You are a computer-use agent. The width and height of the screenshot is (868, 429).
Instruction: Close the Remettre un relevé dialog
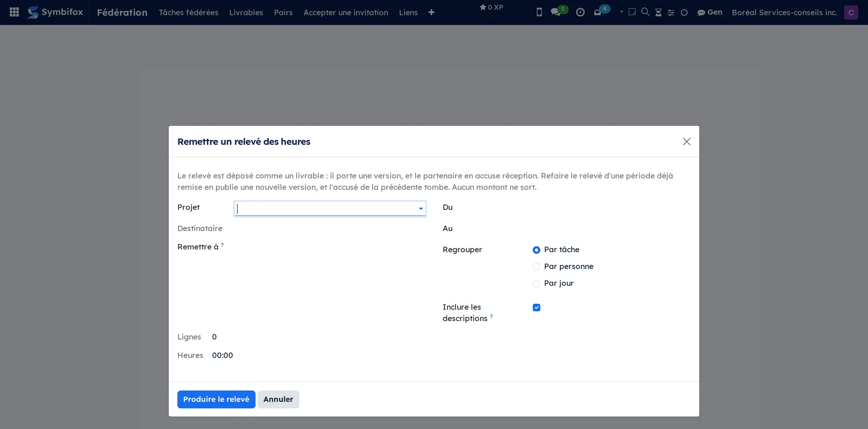coord(687,142)
